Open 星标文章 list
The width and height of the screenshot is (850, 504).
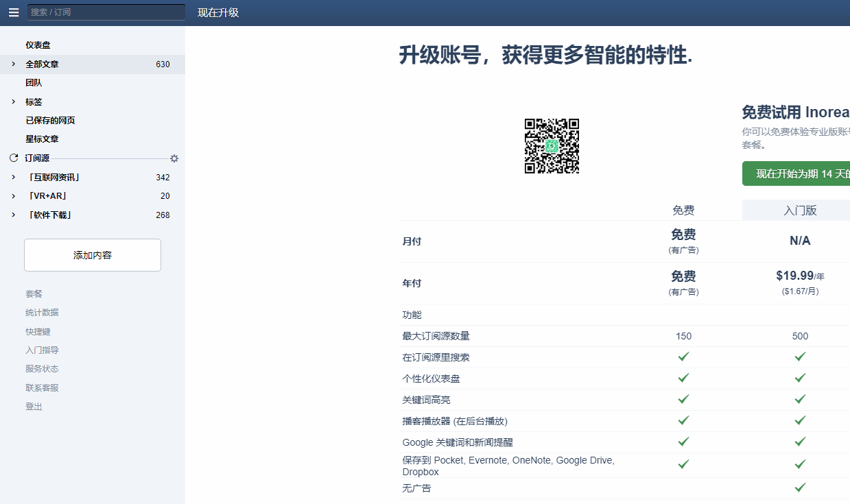(42, 139)
